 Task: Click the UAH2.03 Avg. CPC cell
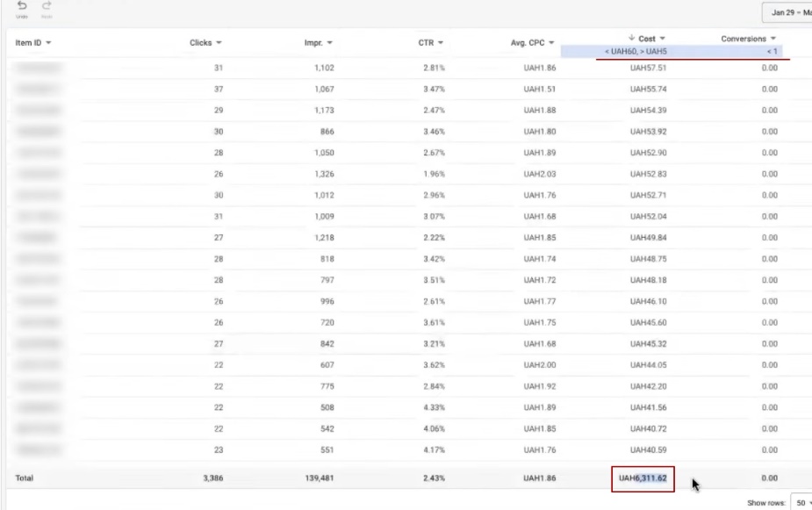(x=539, y=174)
